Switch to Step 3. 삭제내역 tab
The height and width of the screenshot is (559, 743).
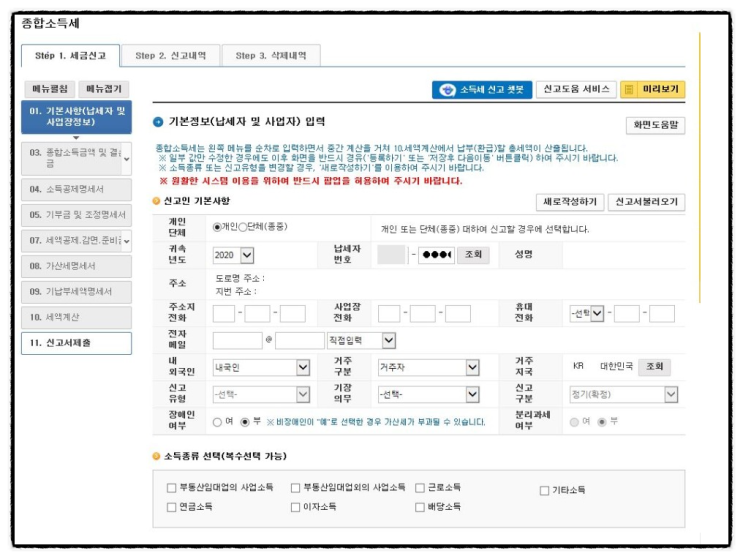271,56
